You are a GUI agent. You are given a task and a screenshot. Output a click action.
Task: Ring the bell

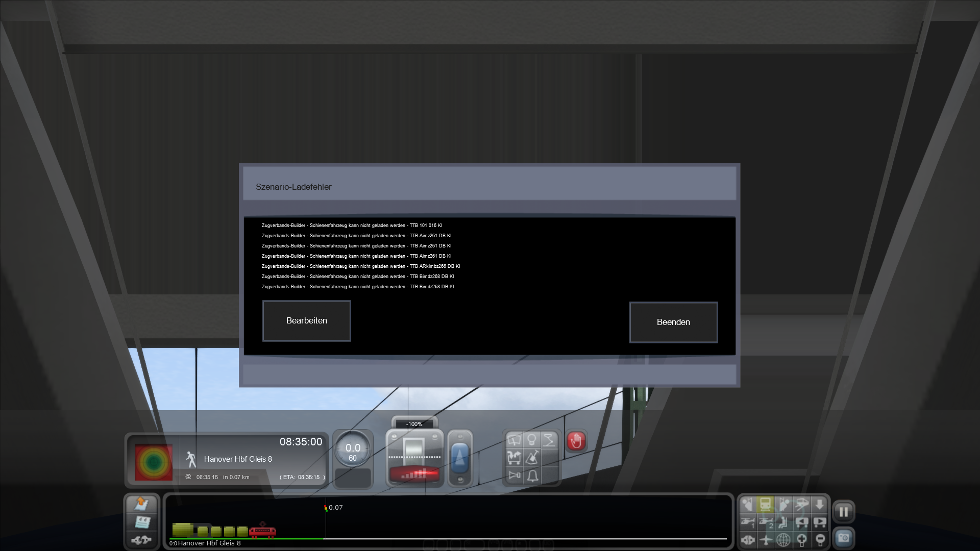pos(532,475)
